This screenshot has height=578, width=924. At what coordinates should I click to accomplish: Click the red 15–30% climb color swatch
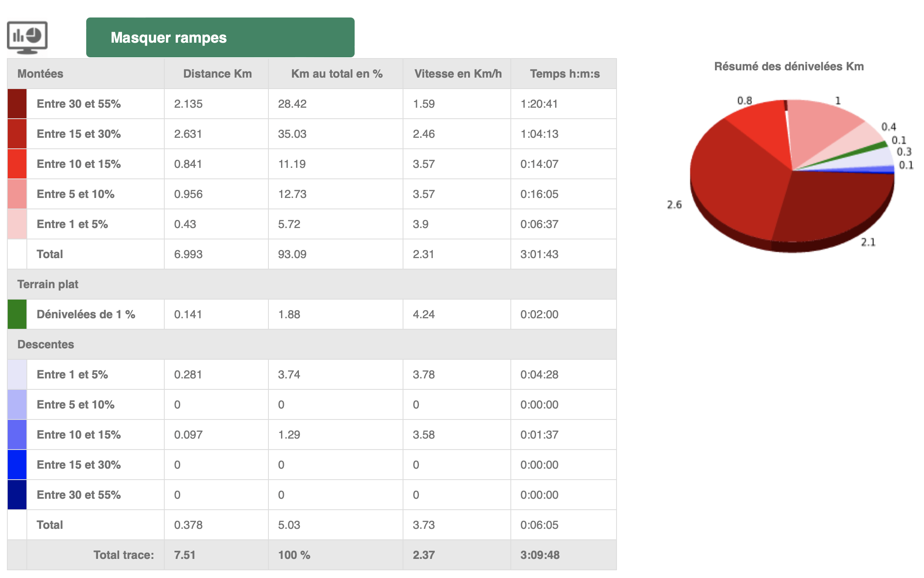(17, 134)
